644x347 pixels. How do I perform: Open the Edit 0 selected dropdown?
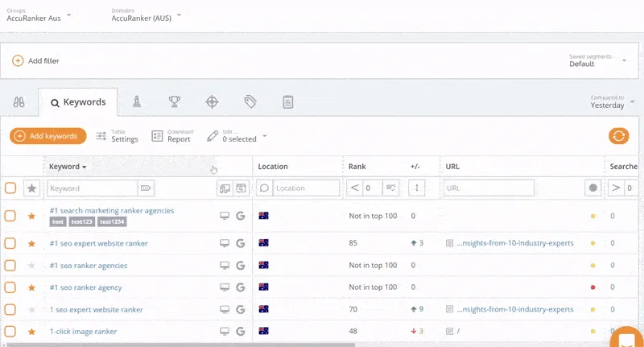[237, 136]
